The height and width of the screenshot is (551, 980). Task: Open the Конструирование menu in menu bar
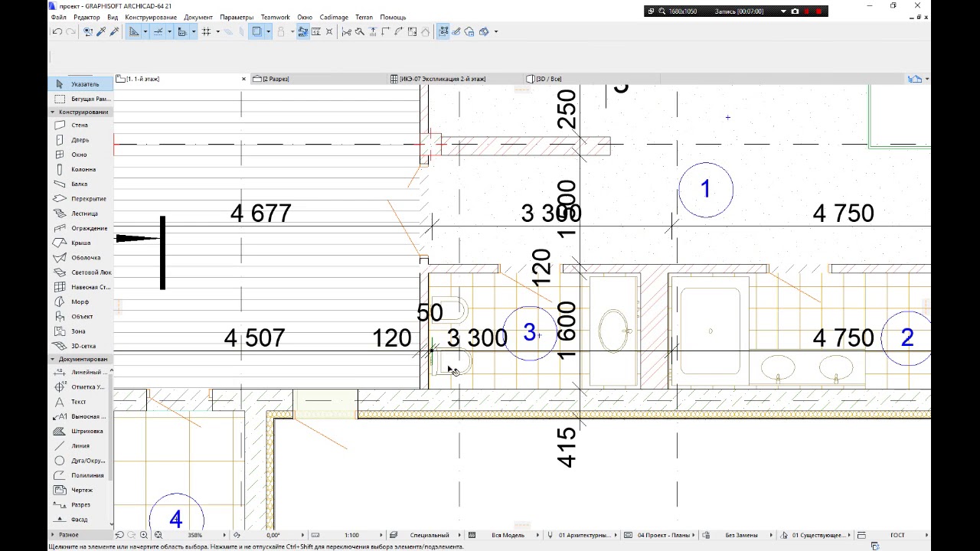coord(151,17)
